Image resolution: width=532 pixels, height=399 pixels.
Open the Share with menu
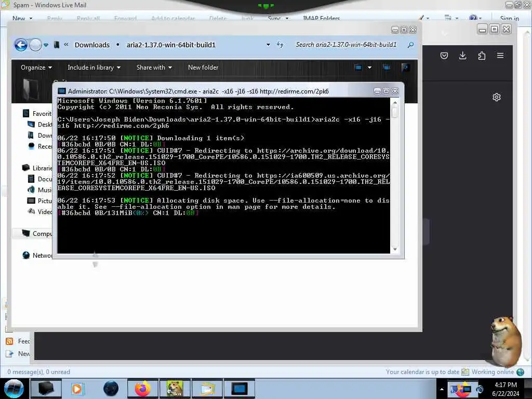tap(154, 68)
